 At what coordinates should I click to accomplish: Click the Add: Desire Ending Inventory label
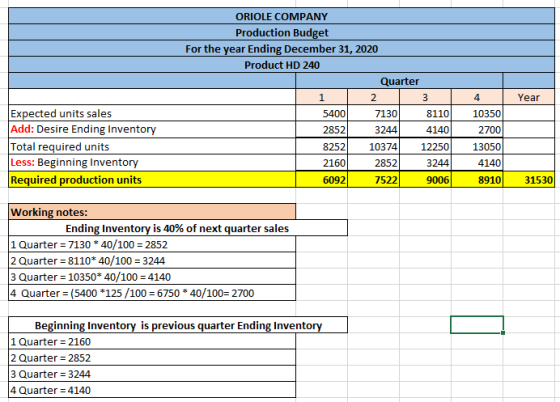(x=152, y=129)
